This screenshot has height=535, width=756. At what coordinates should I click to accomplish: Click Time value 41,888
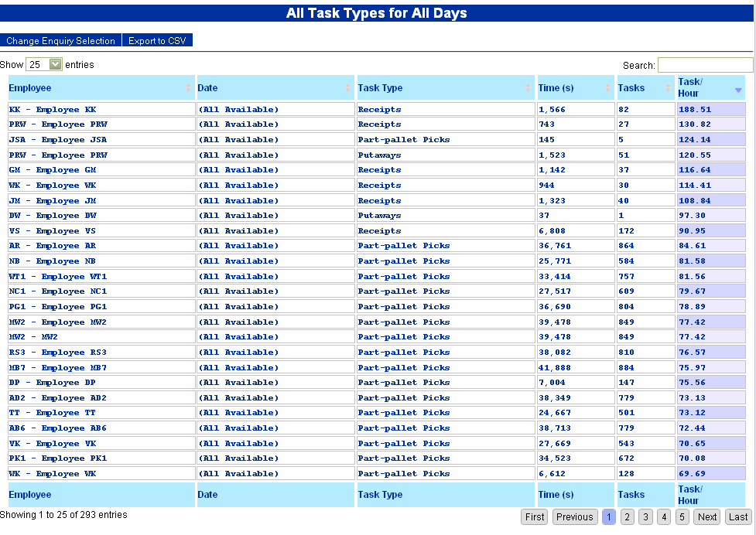coord(576,367)
